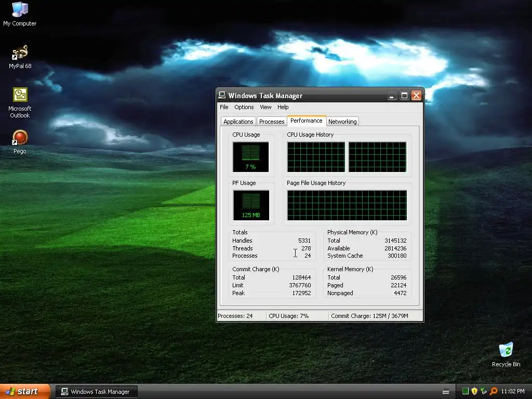532x399 pixels.
Task: Click the PF Usage gauge showing 125 MB
Action: [251, 205]
